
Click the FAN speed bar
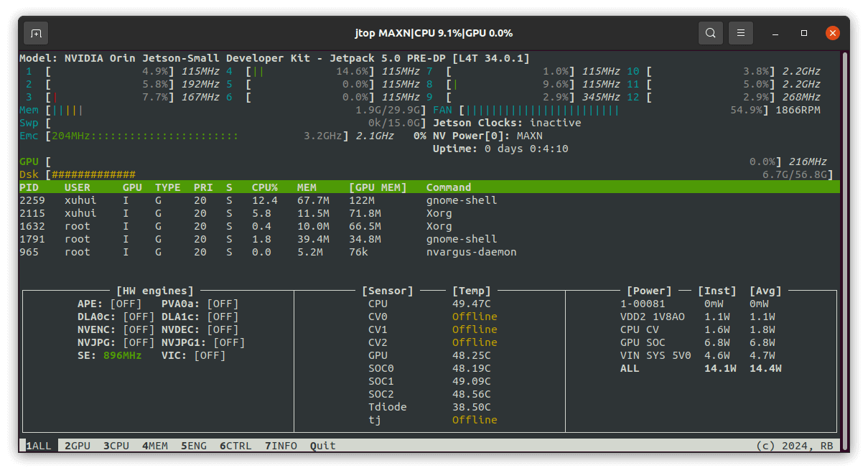[x=613, y=110]
